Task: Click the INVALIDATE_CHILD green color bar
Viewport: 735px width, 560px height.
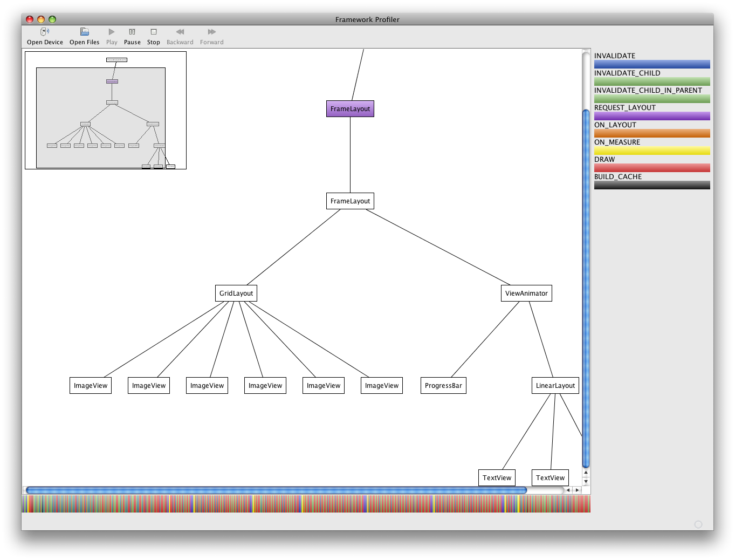Action: [x=652, y=81]
